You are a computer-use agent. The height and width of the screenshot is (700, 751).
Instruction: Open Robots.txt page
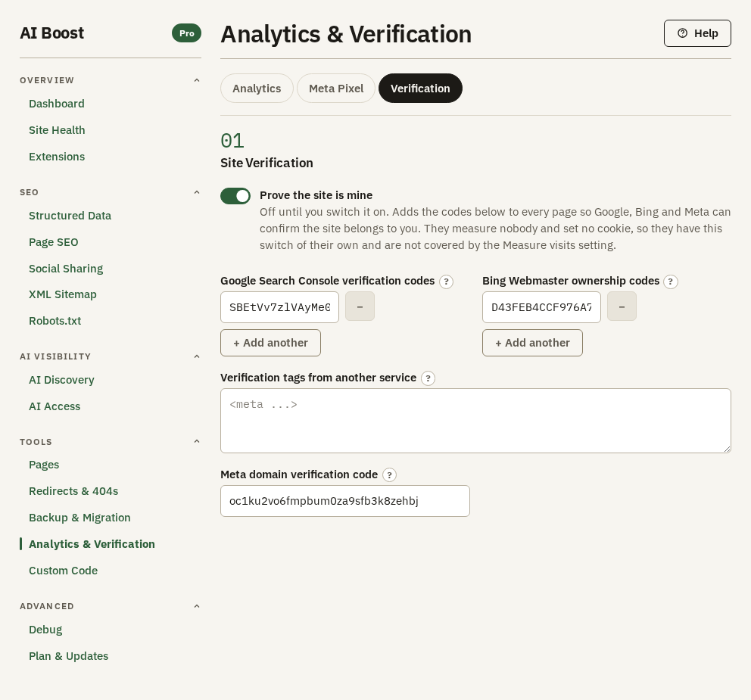click(55, 321)
